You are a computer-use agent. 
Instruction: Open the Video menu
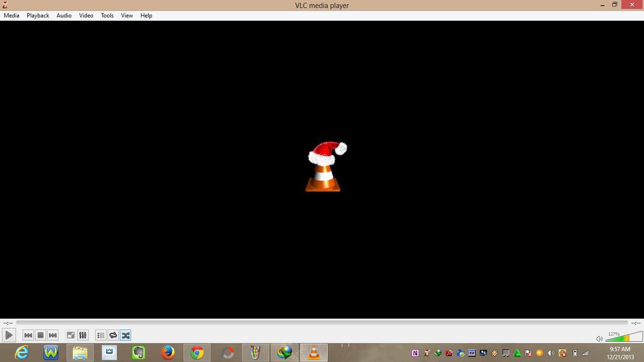coord(86,16)
